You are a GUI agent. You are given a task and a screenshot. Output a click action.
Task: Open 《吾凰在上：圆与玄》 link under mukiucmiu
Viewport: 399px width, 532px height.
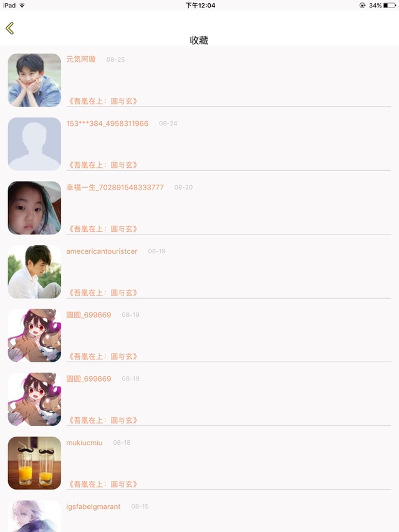103,484
